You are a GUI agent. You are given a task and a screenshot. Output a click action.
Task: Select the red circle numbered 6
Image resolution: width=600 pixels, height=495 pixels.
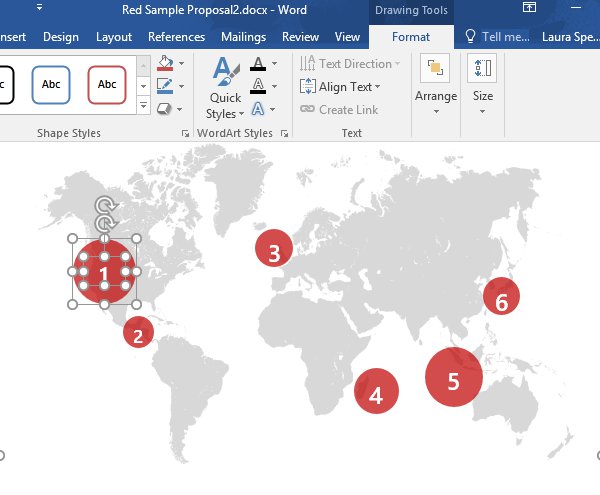(x=501, y=296)
